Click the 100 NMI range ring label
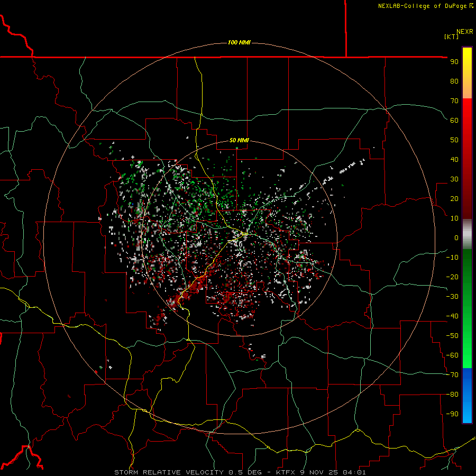476x476 pixels. [239, 42]
